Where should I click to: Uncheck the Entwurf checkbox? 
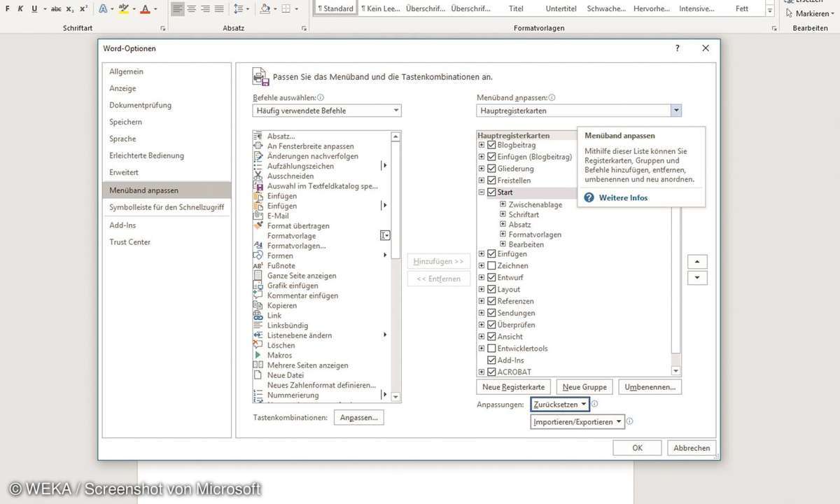point(491,278)
